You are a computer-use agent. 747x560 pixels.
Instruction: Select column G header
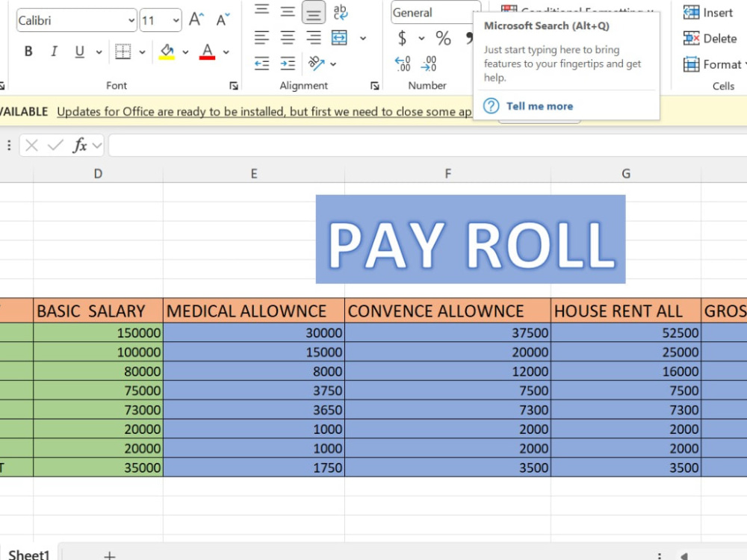coord(626,174)
